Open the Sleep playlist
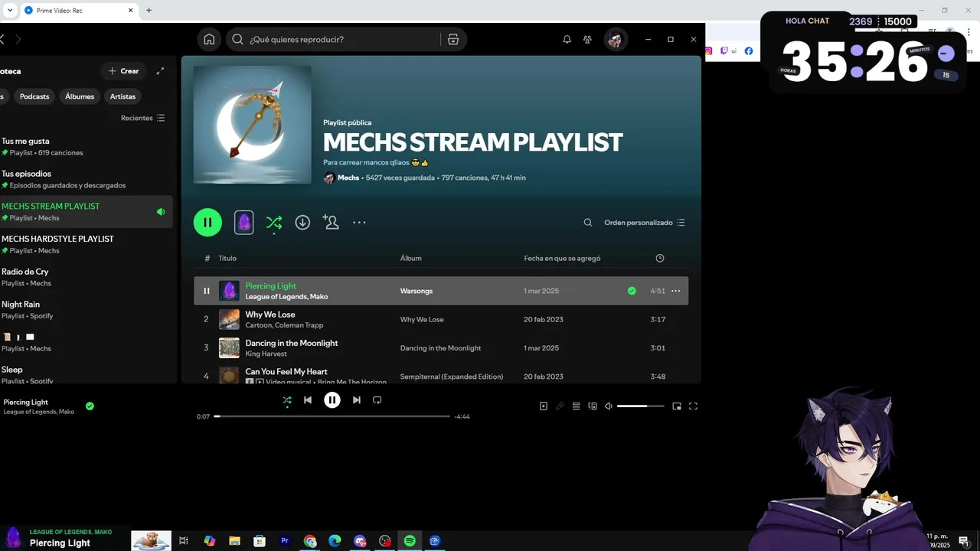This screenshot has width=980, height=551. (x=86, y=374)
